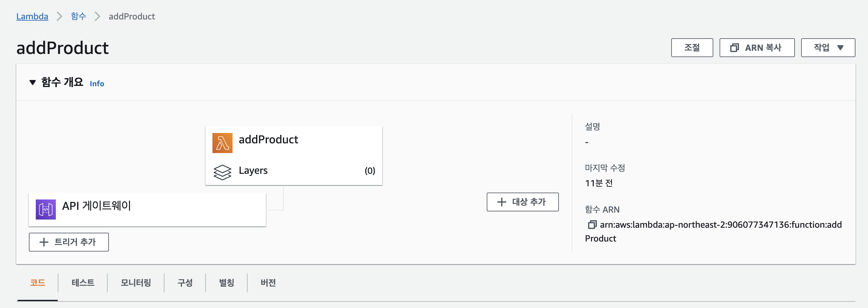The height and width of the screenshot is (308, 868).
Task: Open the 버전 tab
Action: point(268,282)
